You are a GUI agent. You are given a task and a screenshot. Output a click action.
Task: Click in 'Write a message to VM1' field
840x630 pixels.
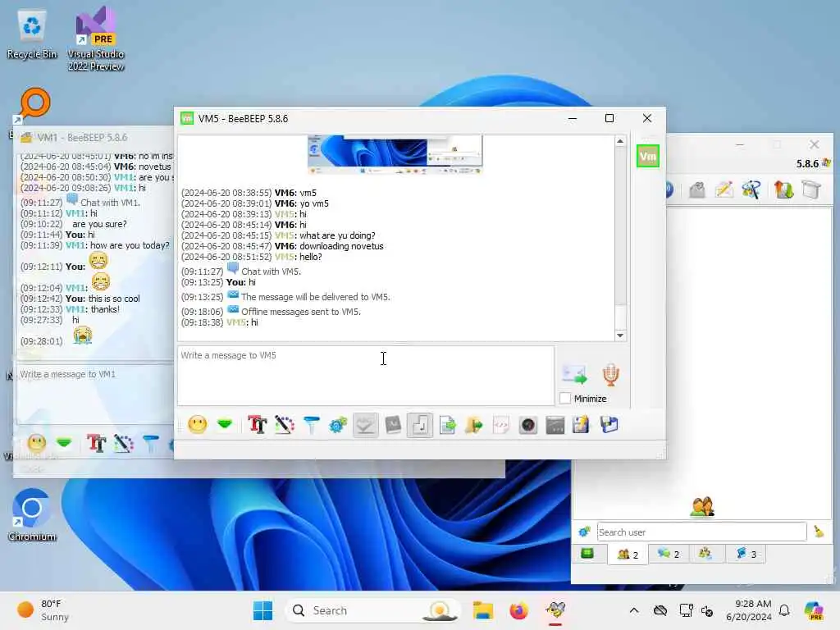[97, 394]
